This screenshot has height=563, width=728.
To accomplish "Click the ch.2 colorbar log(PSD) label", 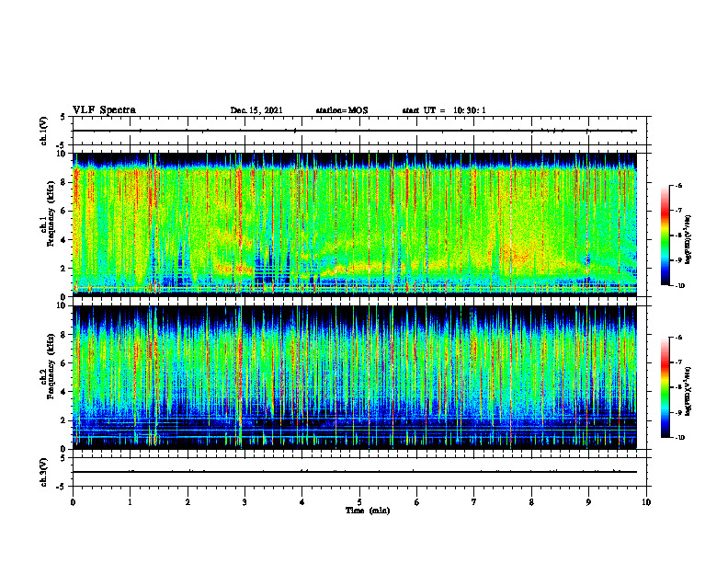I will (x=688, y=392).
